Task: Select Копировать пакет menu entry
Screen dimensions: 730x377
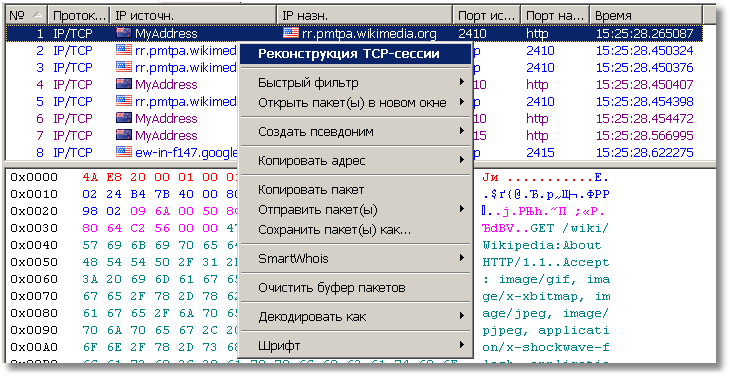Action: click(x=355, y=190)
